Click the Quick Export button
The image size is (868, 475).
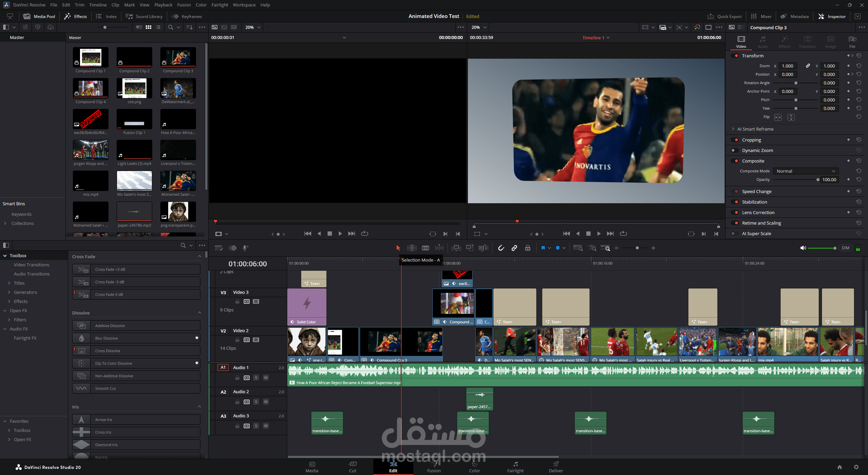[724, 16]
